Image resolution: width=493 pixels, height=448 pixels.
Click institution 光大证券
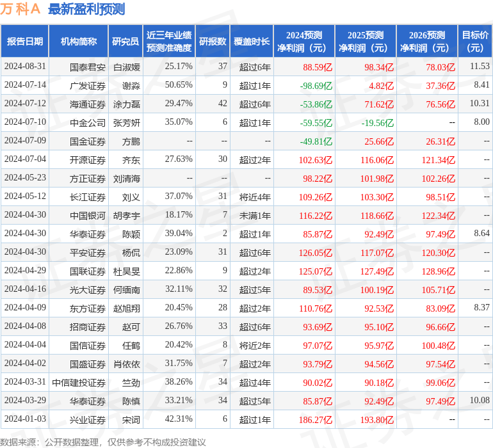point(88,290)
